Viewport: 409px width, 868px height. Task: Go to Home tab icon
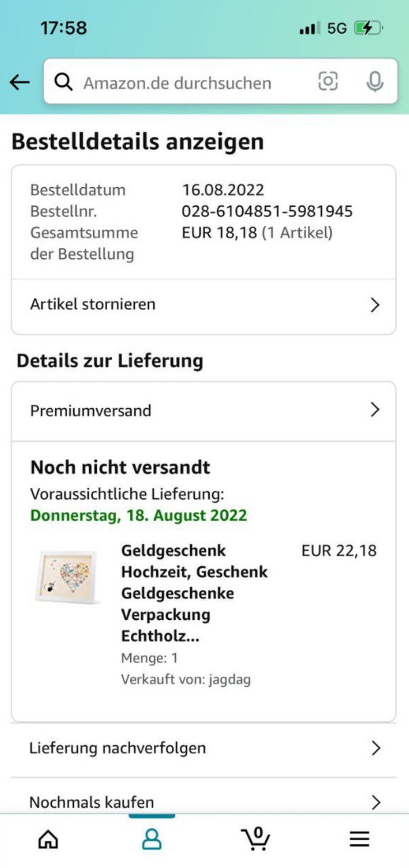pyautogui.click(x=48, y=840)
